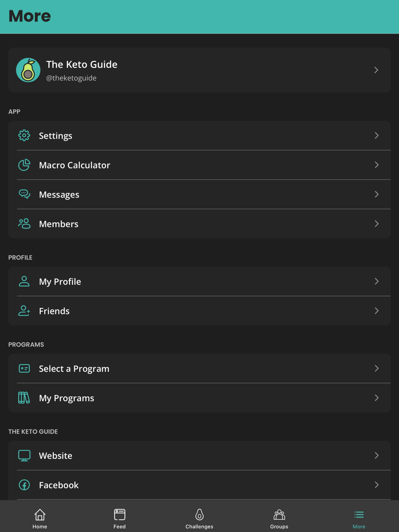Go to the Challenges tab

coord(199,518)
